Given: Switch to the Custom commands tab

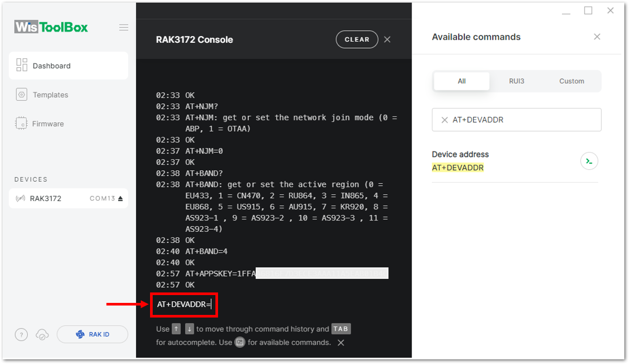Looking at the screenshot, I should [571, 81].
